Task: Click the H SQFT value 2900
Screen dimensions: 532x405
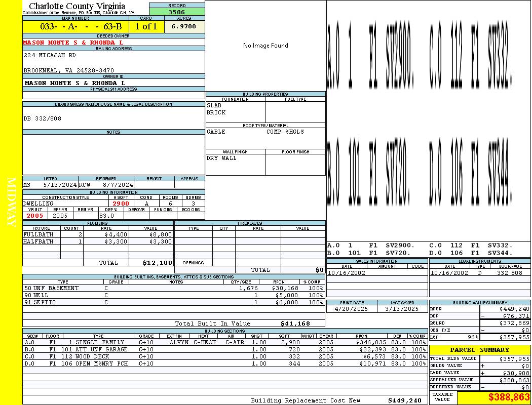Action: click(121, 204)
